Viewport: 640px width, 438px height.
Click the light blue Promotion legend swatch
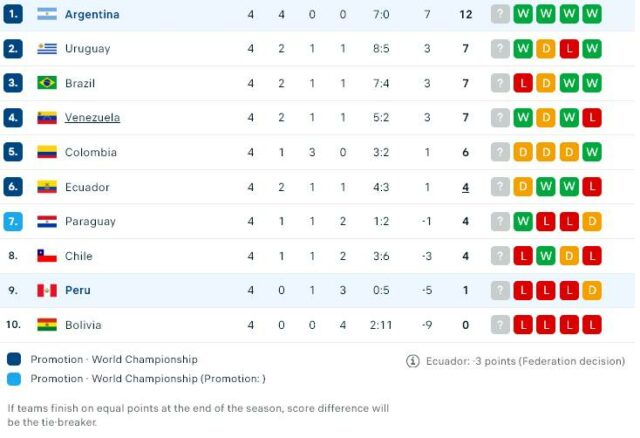click(x=13, y=379)
